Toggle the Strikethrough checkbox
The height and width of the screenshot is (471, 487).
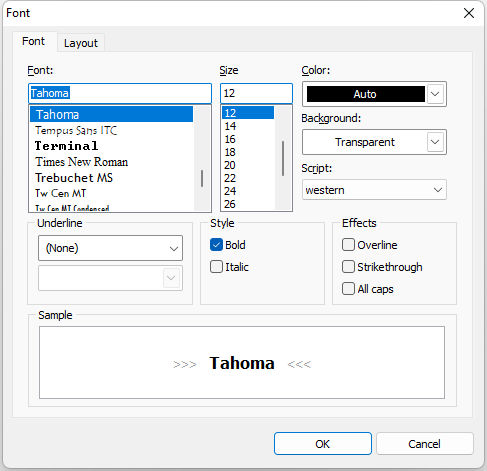(x=348, y=267)
